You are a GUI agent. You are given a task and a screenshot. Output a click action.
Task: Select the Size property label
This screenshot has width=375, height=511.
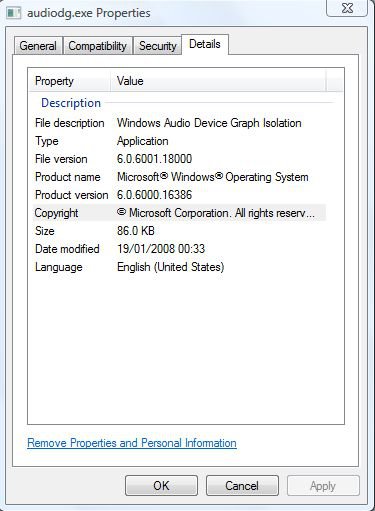pyautogui.click(x=45, y=231)
